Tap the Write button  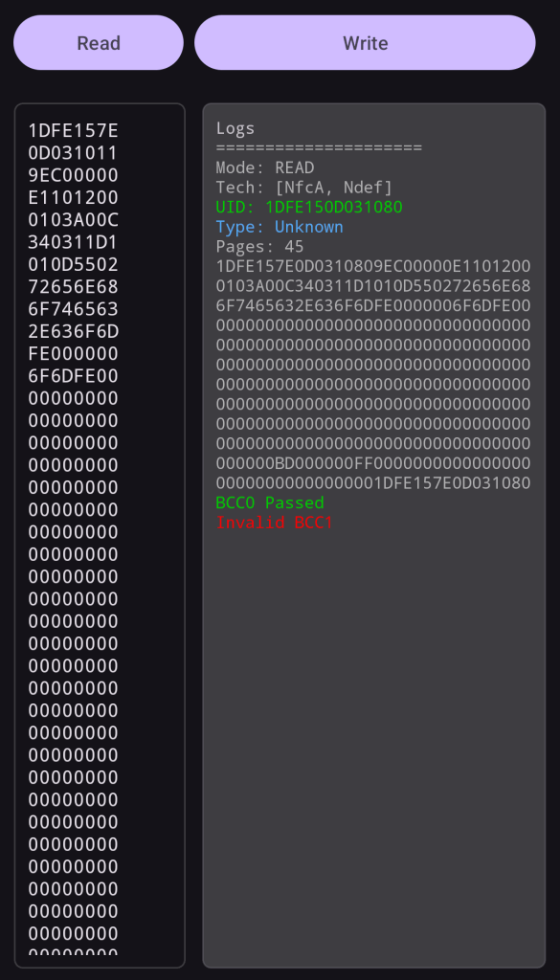click(365, 42)
